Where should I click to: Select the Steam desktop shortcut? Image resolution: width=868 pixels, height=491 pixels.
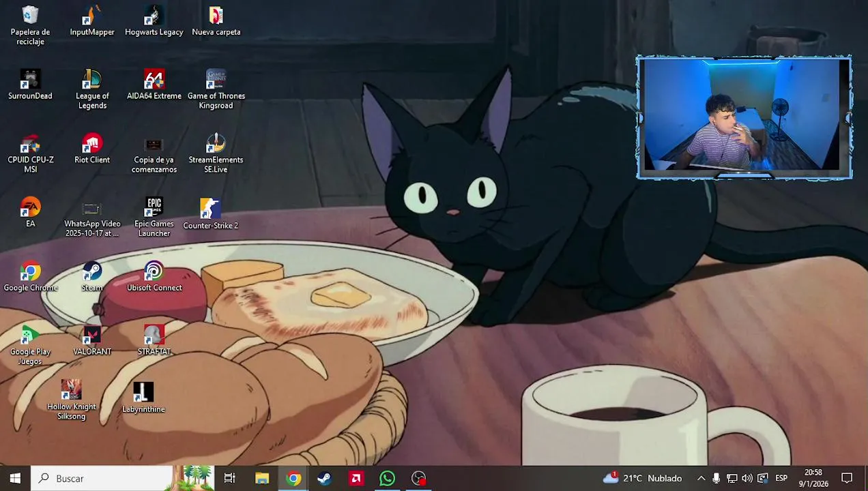tap(92, 276)
